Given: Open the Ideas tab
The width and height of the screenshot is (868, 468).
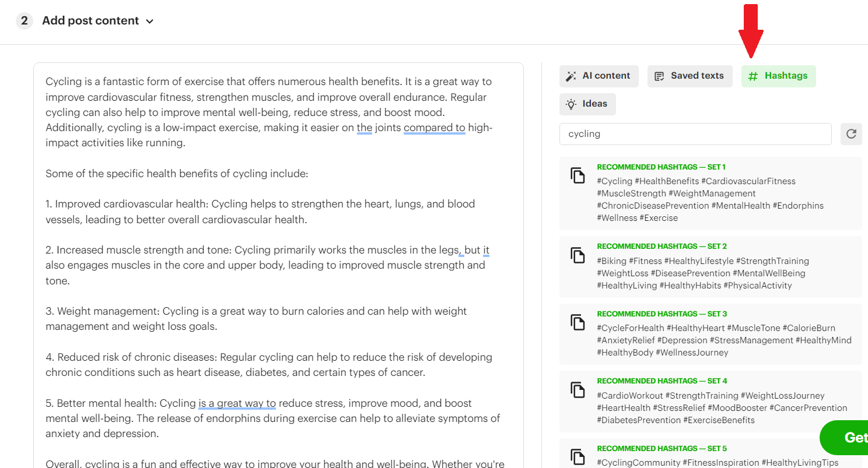Looking at the screenshot, I should pos(587,104).
